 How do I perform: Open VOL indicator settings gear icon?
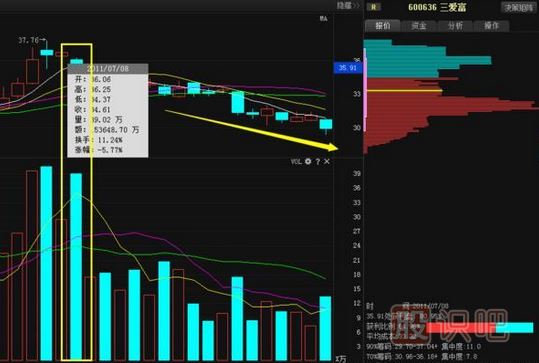[x=308, y=161]
